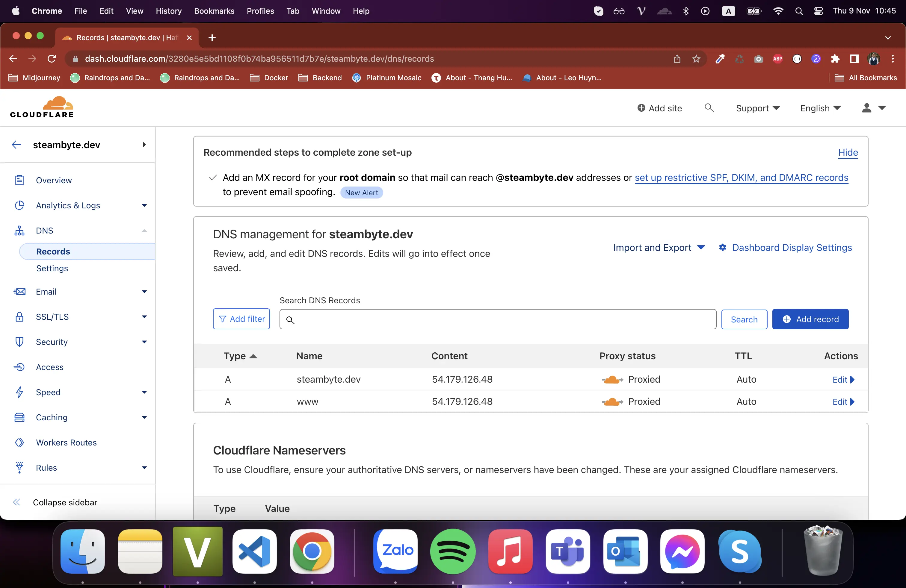
Task: Click the Dashboard Display Settings gear icon
Action: pyautogui.click(x=722, y=248)
